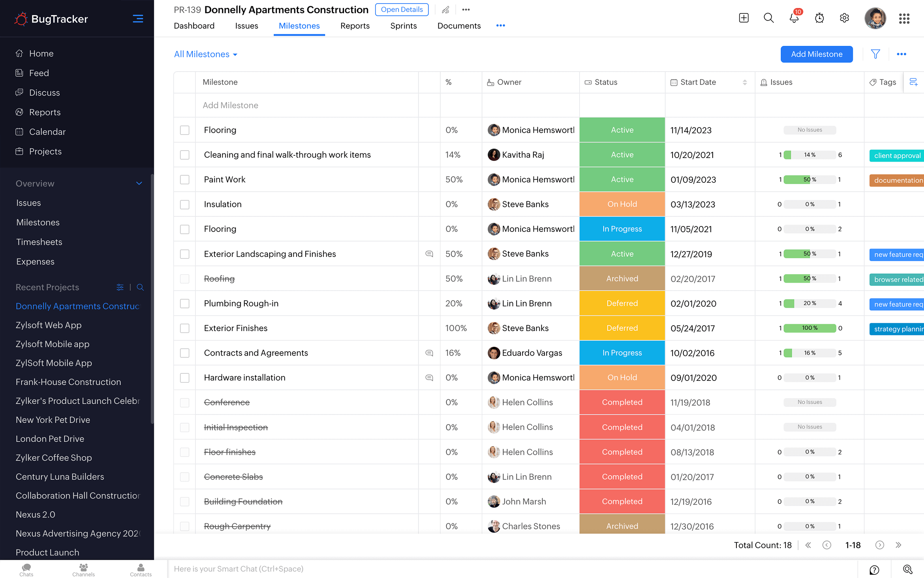Collapse sidebar with hamburger icon

coord(138,19)
